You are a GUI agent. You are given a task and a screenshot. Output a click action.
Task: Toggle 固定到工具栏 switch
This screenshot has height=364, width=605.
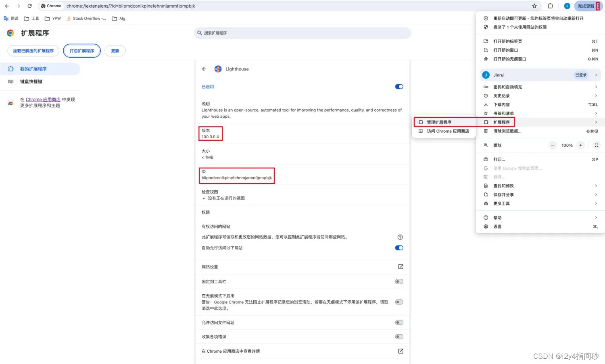[399, 282]
